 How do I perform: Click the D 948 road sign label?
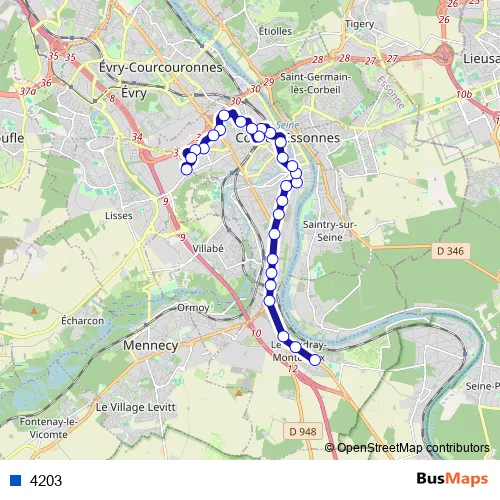click(303, 432)
